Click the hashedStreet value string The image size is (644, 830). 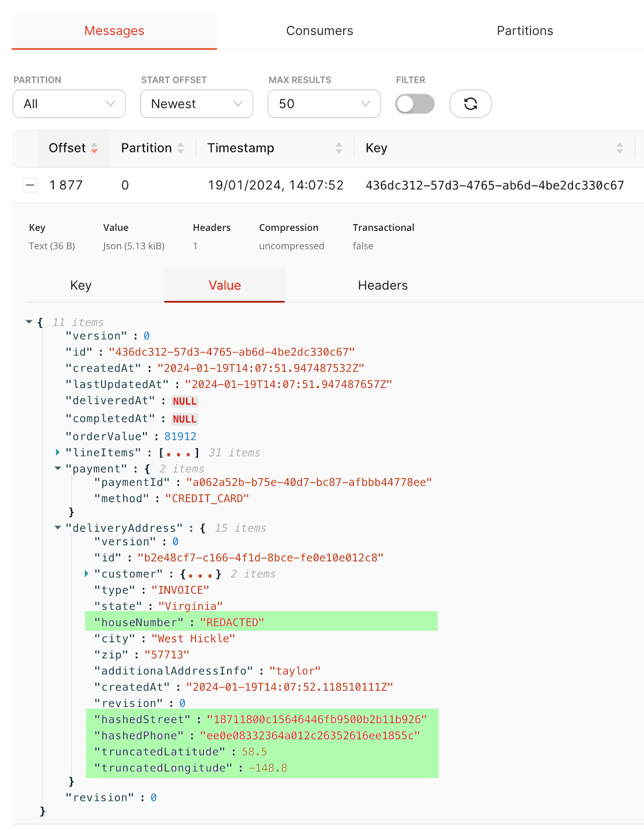click(317, 720)
